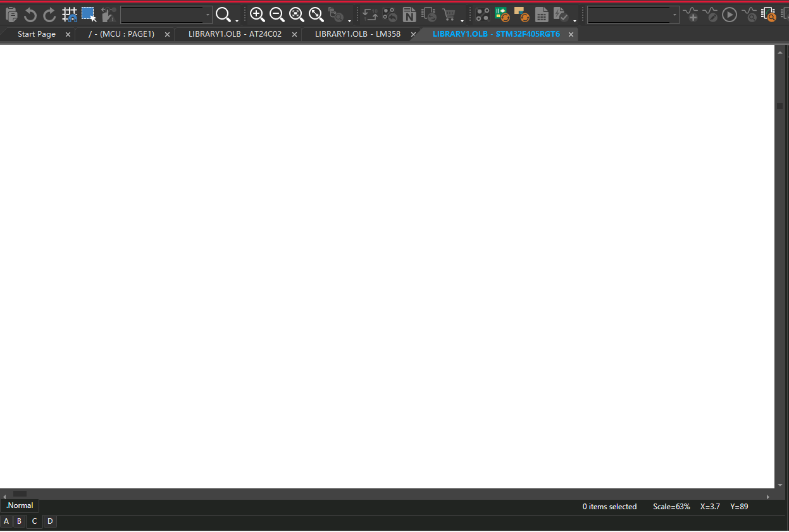Zoom in with the plus magnifier
Screen dimensions: 789x532
click(x=257, y=15)
